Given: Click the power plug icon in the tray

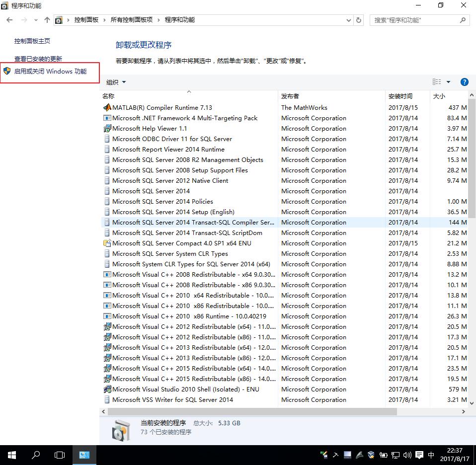Looking at the screenshot, I should pos(383,455).
